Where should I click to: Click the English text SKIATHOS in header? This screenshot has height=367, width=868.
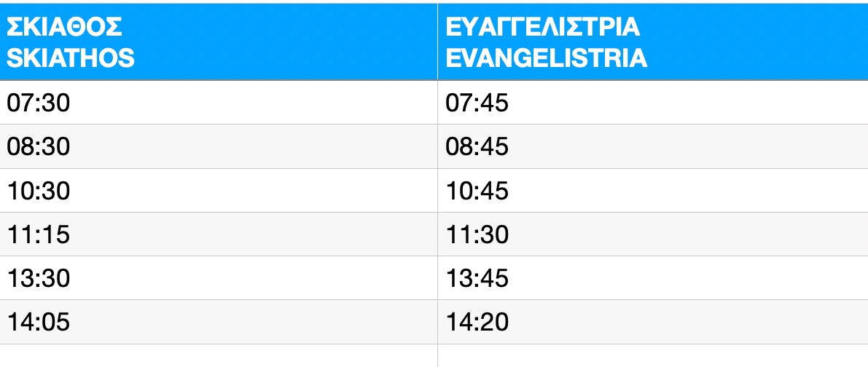[x=70, y=58]
